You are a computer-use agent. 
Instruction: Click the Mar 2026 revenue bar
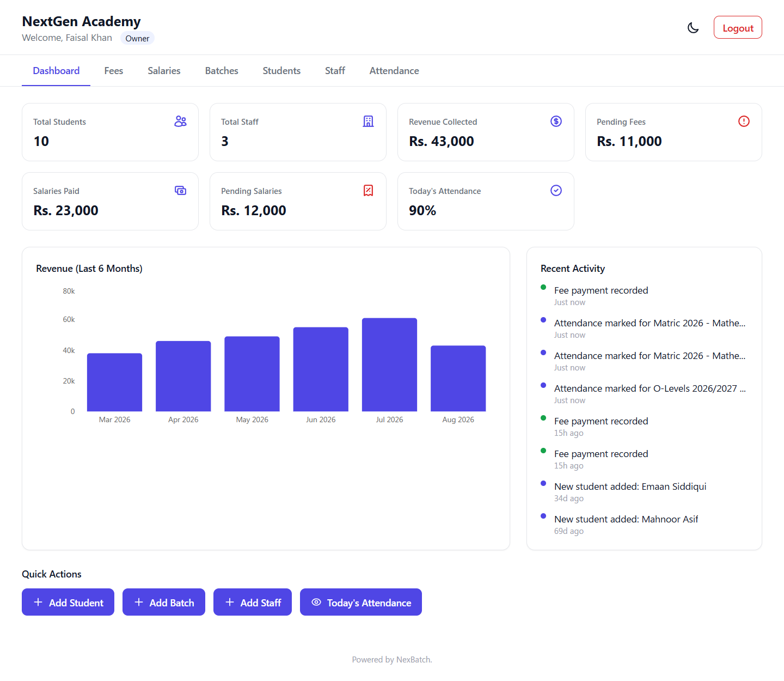coord(114,382)
